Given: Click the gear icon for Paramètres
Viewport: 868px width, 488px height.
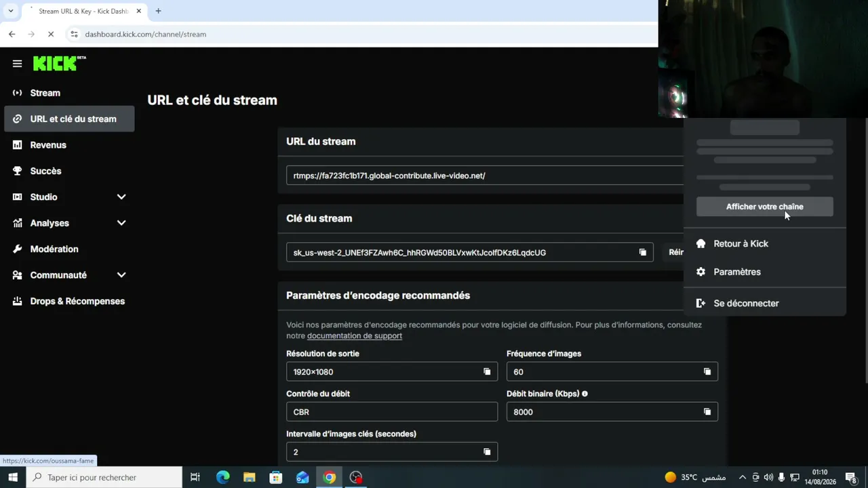Looking at the screenshot, I should click(701, 272).
